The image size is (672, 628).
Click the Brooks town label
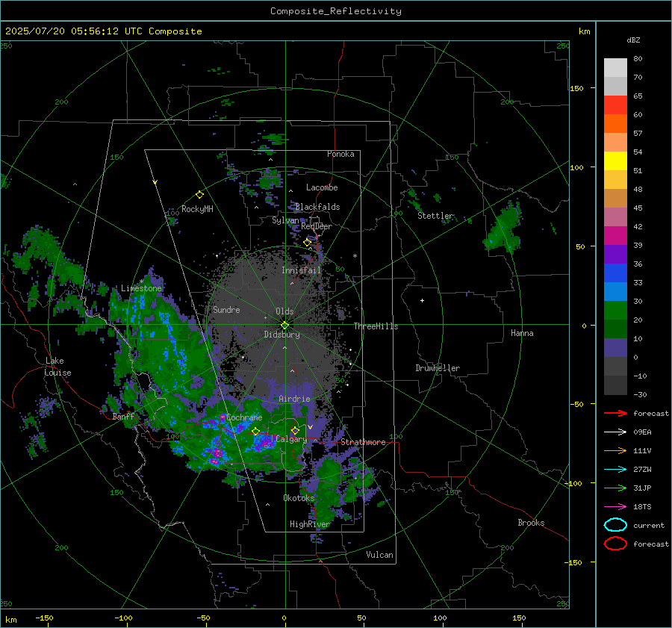[531, 523]
